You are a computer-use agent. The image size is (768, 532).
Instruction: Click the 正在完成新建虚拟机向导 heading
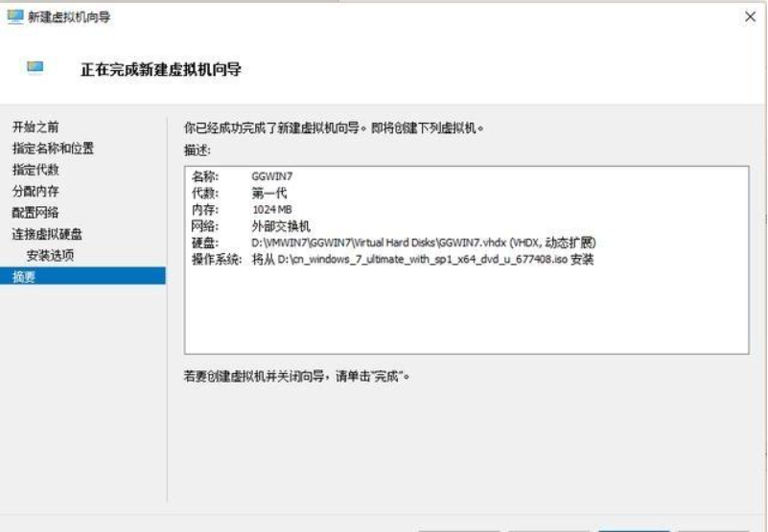[161, 69]
